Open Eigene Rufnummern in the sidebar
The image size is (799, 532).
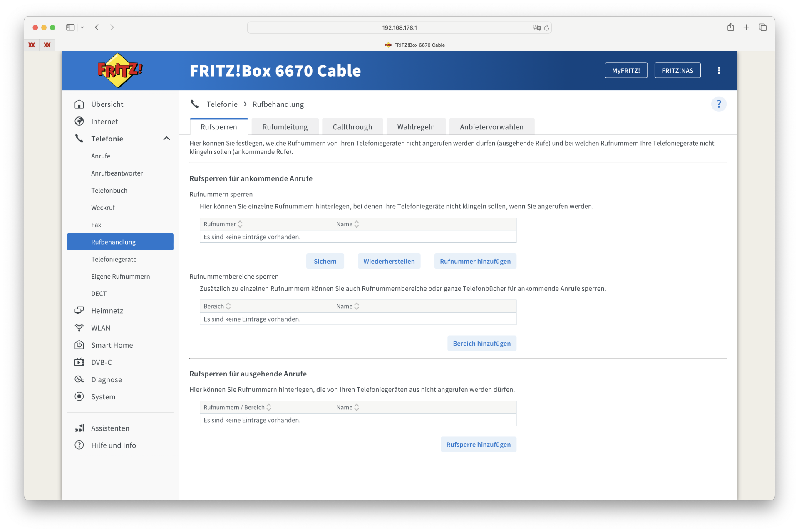(121, 276)
